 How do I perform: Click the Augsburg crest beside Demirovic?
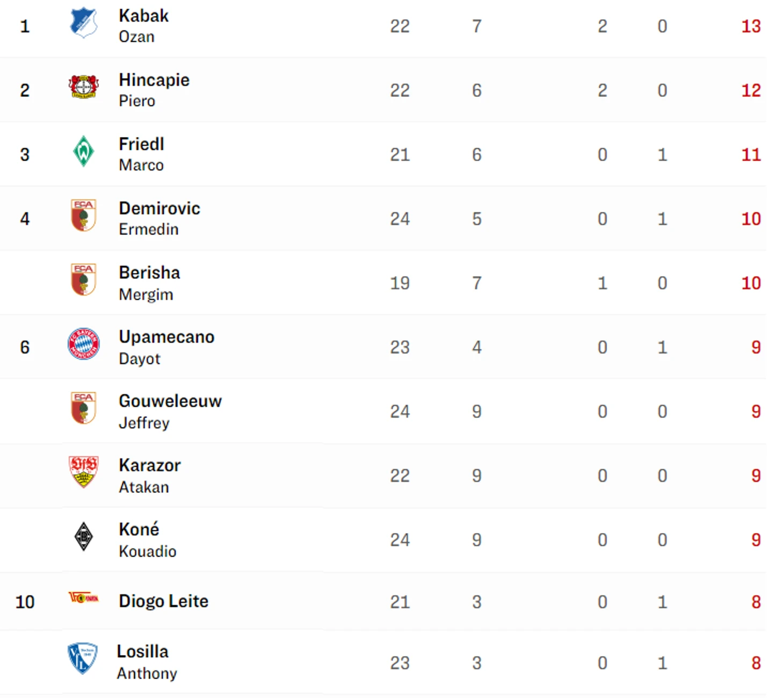pos(84,215)
